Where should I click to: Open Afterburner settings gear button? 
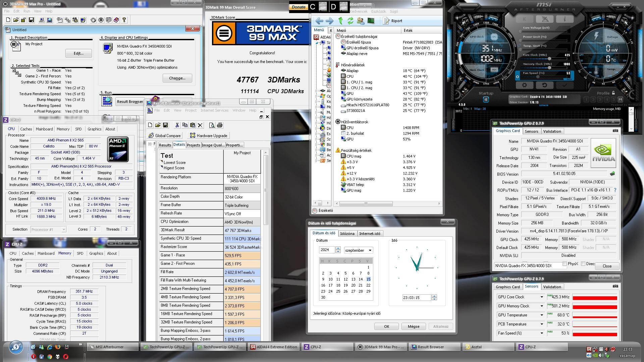tap(525, 85)
